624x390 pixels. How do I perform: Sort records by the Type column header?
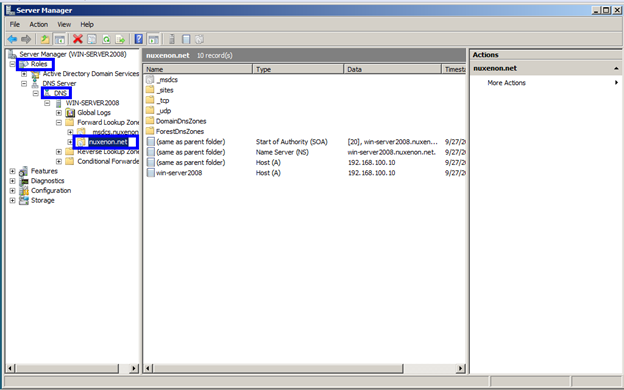coord(298,69)
